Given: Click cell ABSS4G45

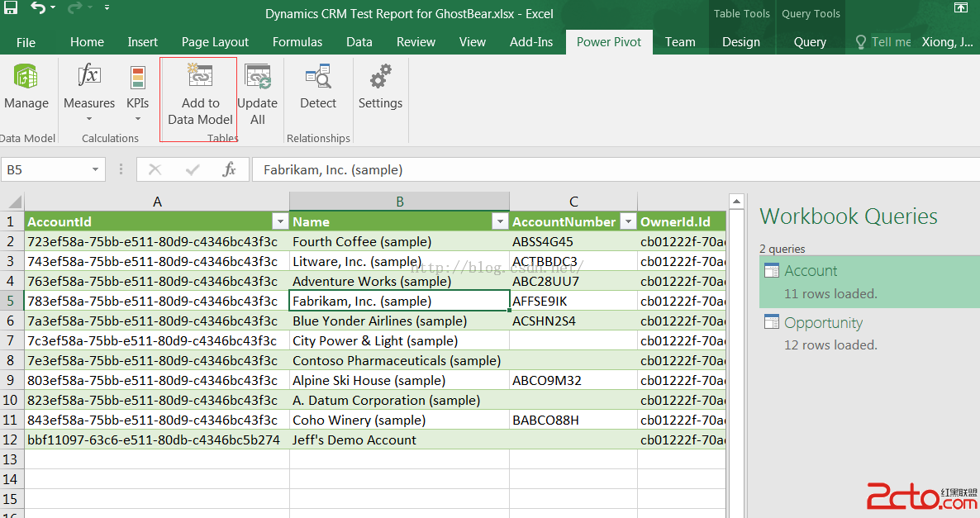Looking at the screenshot, I should click(x=573, y=241).
